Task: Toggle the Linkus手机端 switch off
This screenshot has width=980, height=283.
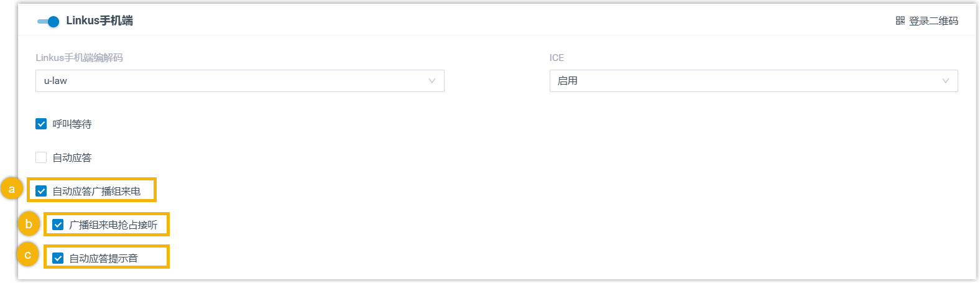Action: click(x=48, y=21)
